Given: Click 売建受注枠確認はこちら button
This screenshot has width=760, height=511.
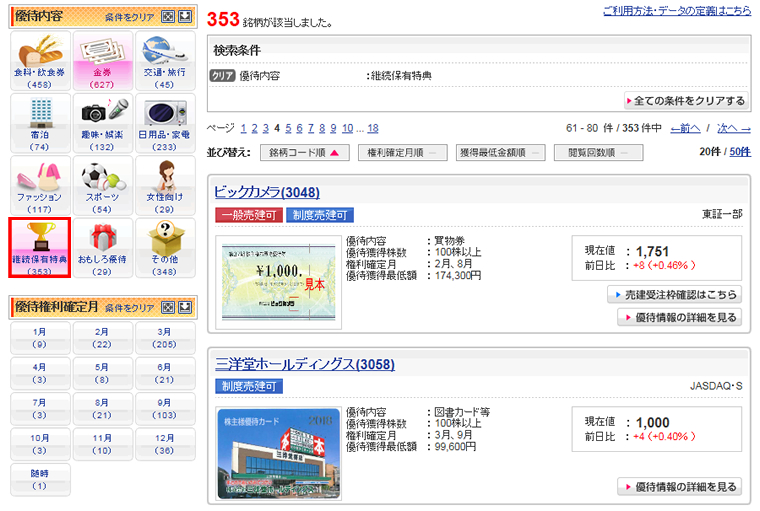Looking at the screenshot, I should click(x=675, y=295).
